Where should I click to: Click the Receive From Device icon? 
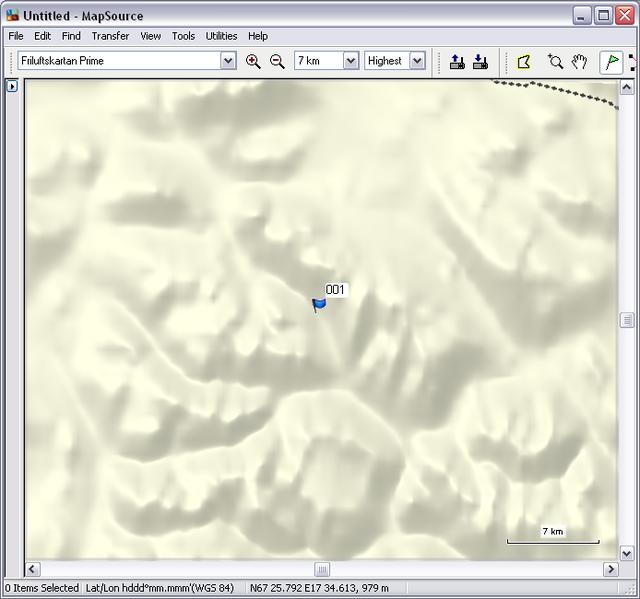tap(480, 61)
